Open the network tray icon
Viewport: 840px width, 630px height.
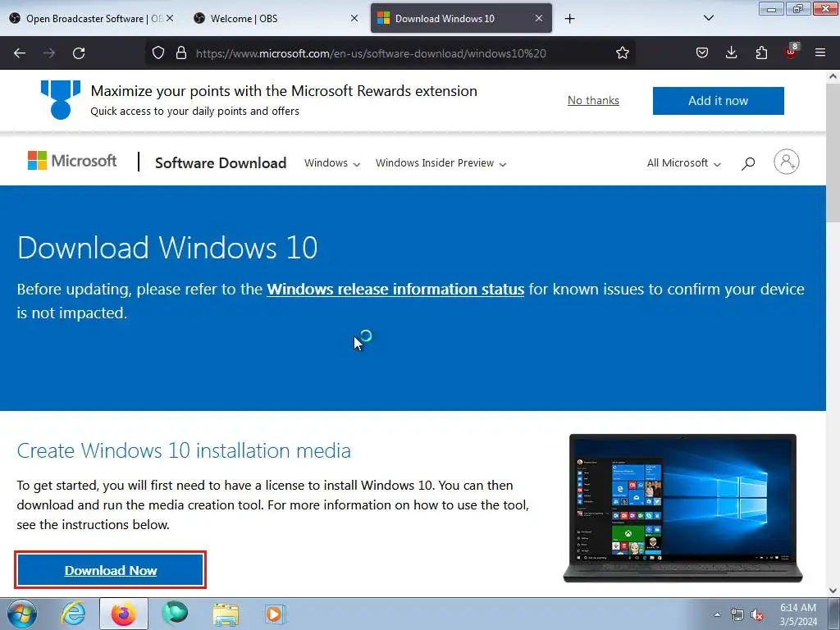point(737,615)
